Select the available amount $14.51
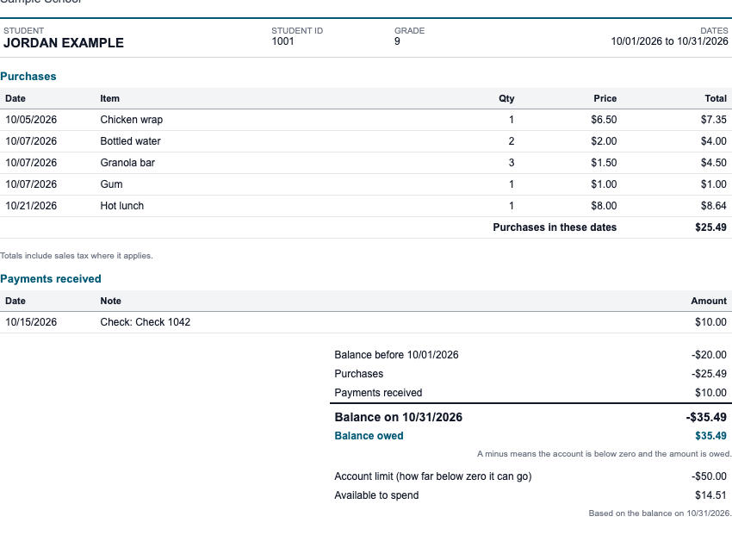The image size is (732, 560). [710, 495]
